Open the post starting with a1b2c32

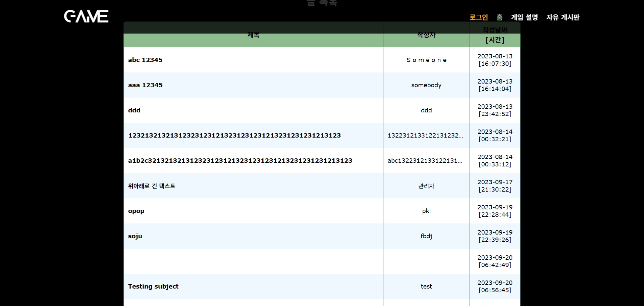240,161
